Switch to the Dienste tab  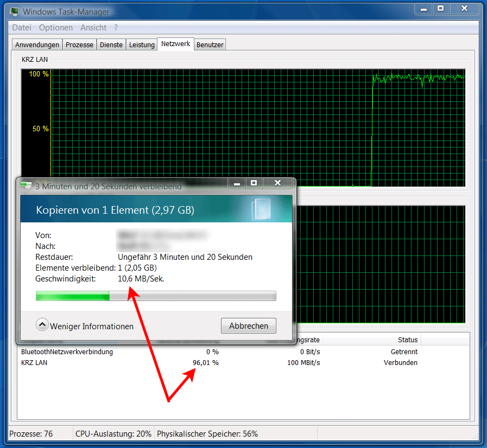tap(111, 45)
